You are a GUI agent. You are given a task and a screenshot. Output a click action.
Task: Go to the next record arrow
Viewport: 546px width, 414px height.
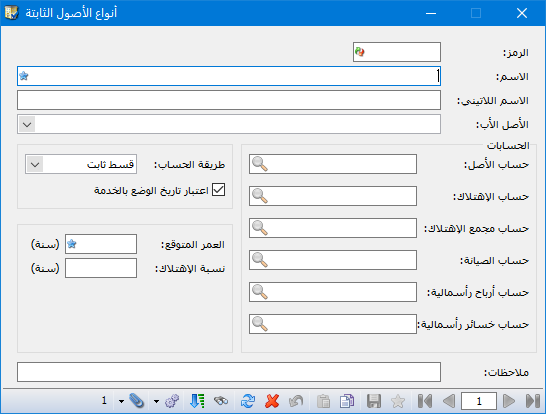point(509,401)
